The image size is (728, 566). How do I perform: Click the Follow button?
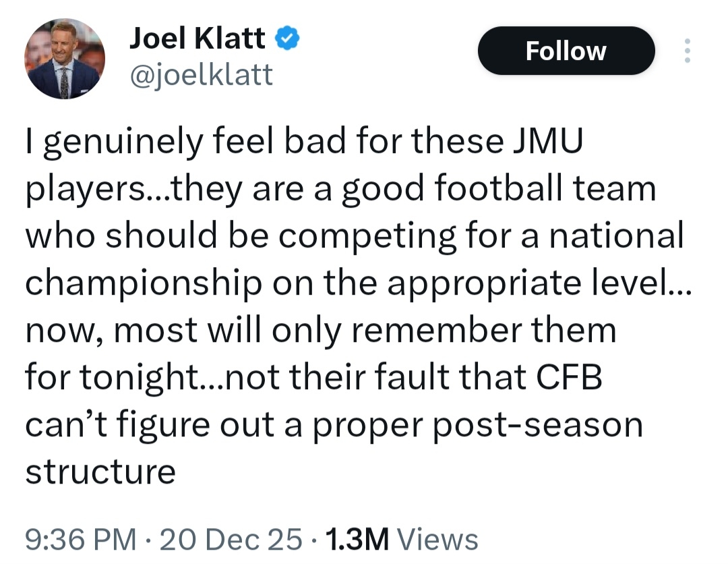(x=566, y=51)
